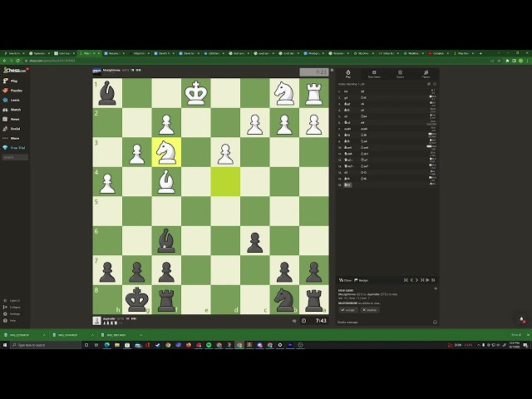Open the notification center in system tray
Viewport: 532px width, 399px height.
[525, 345]
